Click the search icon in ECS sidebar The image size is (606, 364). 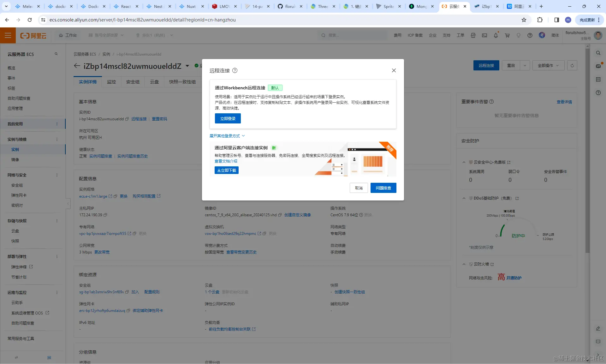tap(56, 54)
